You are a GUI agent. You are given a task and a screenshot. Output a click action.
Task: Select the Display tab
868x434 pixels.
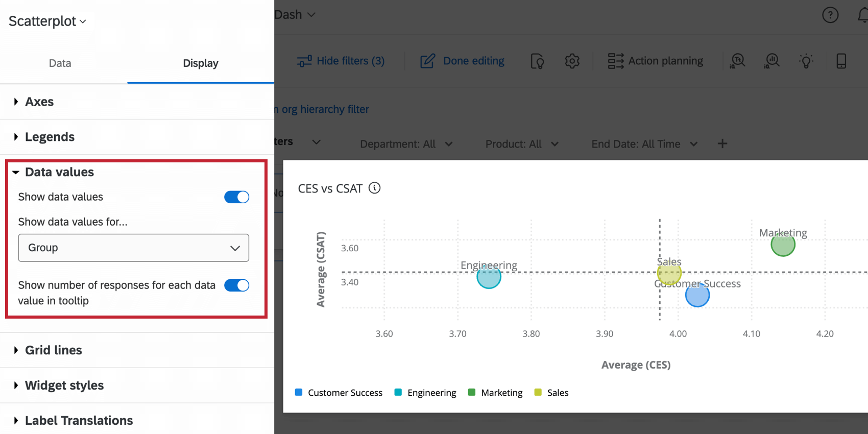pyautogui.click(x=201, y=63)
